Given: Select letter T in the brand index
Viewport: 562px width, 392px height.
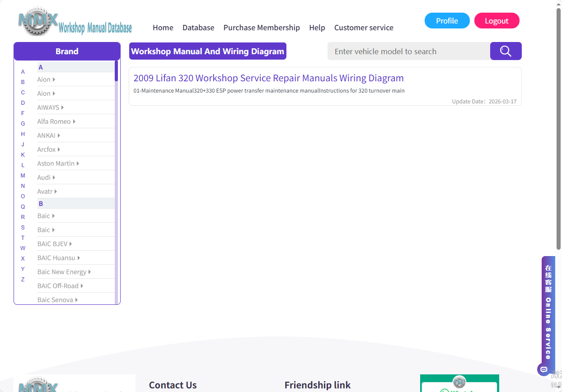Looking at the screenshot, I should (x=23, y=238).
